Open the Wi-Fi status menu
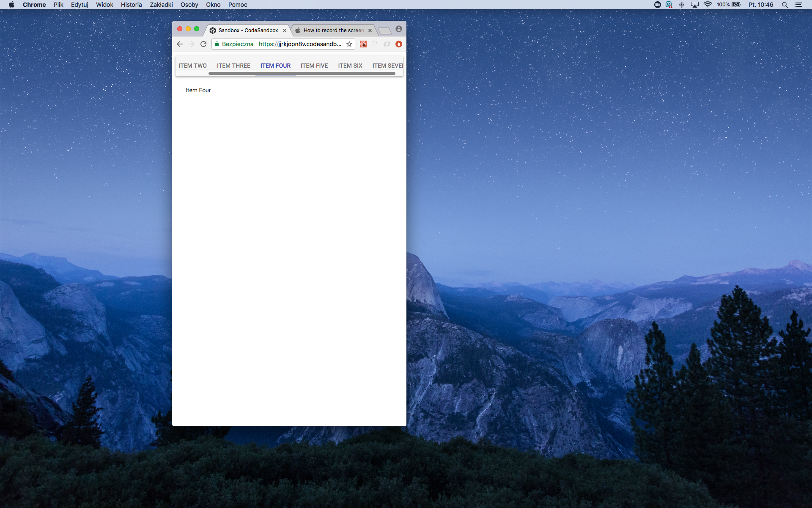The width and height of the screenshot is (812, 508). pyautogui.click(x=708, y=5)
